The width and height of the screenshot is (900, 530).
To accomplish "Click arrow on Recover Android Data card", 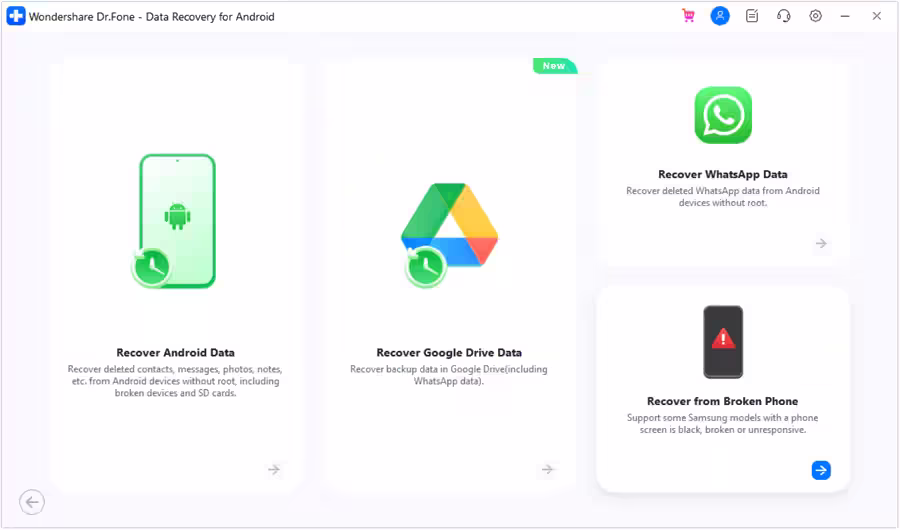I will pos(274,470).
